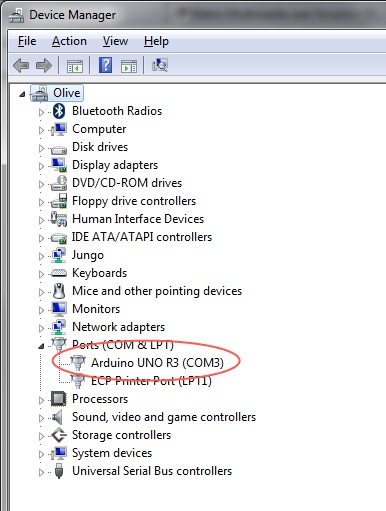Select the IDE ATA/ATAPI controllers label
Screen dimensions: 386x511
click(142, 237)
